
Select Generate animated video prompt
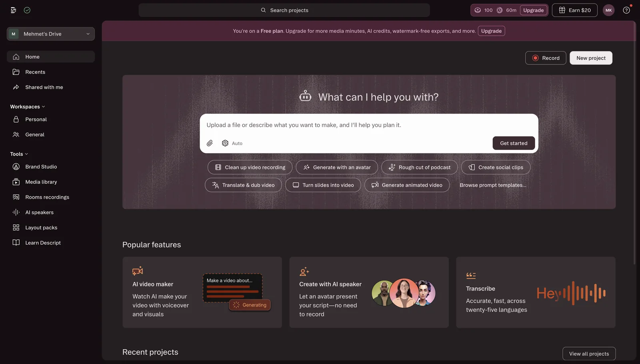(x=407, y=185)
